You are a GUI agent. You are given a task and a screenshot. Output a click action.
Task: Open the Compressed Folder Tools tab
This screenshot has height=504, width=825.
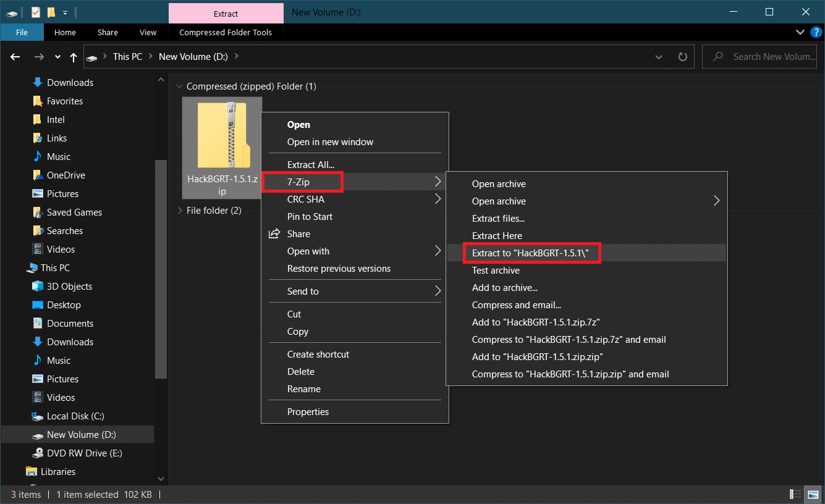click(x=226, y=32)
